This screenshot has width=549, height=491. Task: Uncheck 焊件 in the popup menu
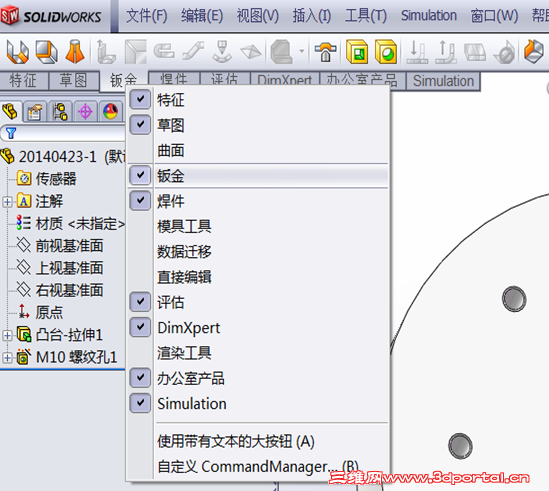(140, 201)
